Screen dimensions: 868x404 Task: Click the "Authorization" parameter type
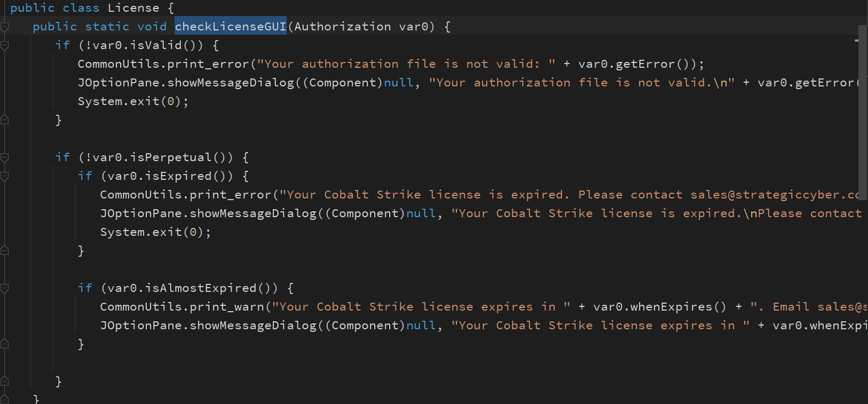pos(343,27)
